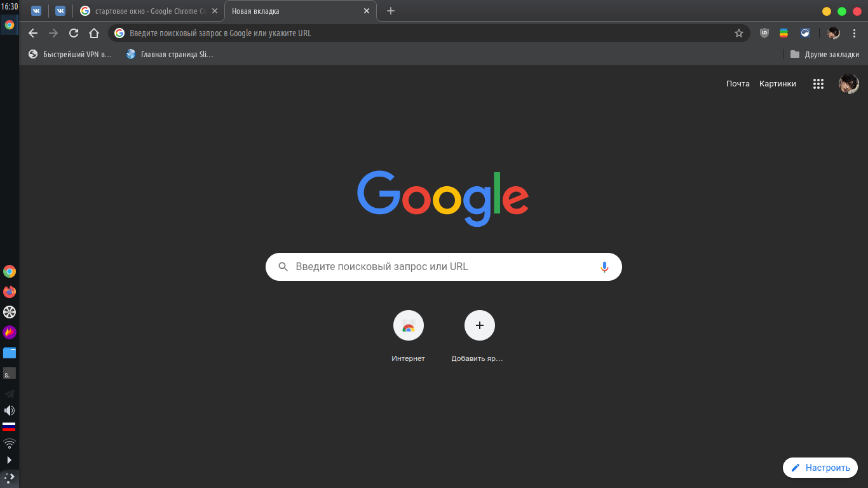Launch Chrome from the dock
Screen dimensions: 868x488
coord(10,271)
